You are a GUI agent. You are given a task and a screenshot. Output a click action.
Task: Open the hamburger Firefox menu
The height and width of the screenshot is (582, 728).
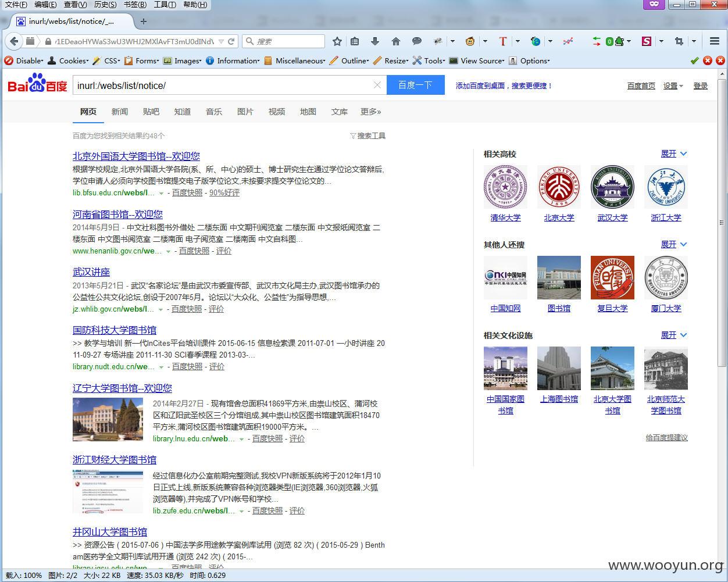click(715, 41)
